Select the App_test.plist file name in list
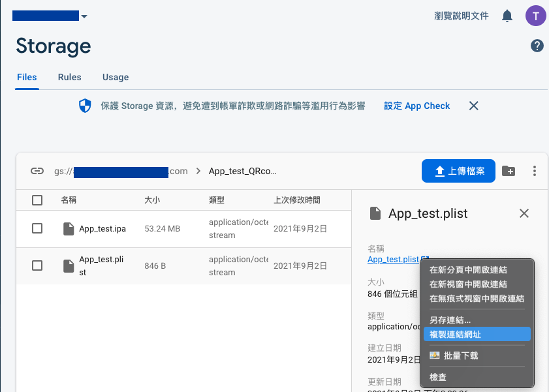549x392 pixels. (x=101, y=265)
